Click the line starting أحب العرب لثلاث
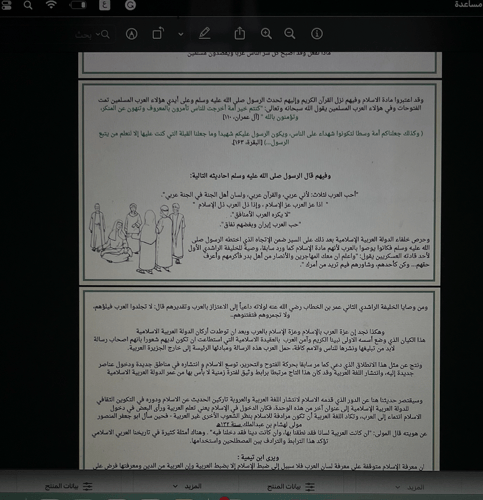Viewport: 483px width, 500px height. click(260, 195)
